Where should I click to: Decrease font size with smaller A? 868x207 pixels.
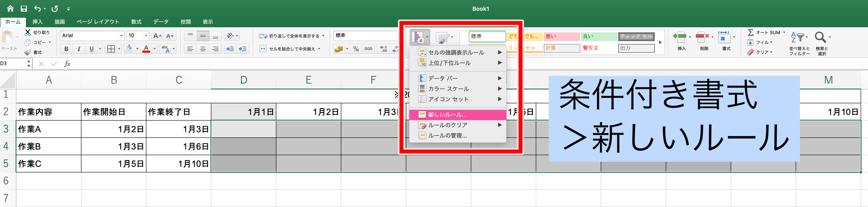pos(170,36)
